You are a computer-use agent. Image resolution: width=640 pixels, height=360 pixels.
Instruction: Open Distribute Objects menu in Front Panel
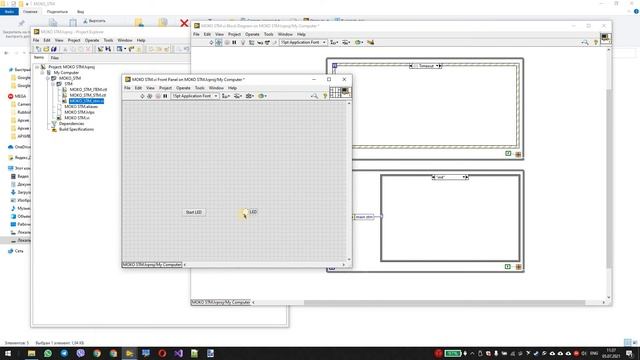tap(238, 96)
